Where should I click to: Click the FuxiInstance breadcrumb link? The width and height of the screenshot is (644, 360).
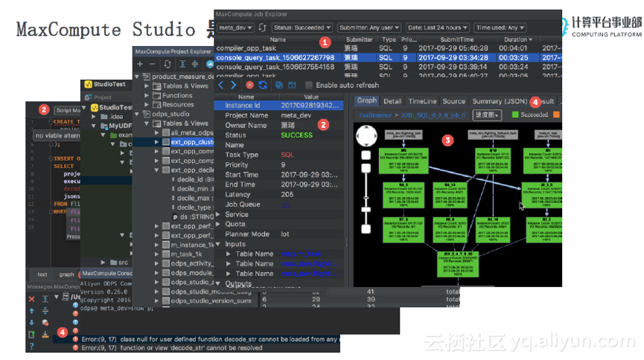coord(375,115)
